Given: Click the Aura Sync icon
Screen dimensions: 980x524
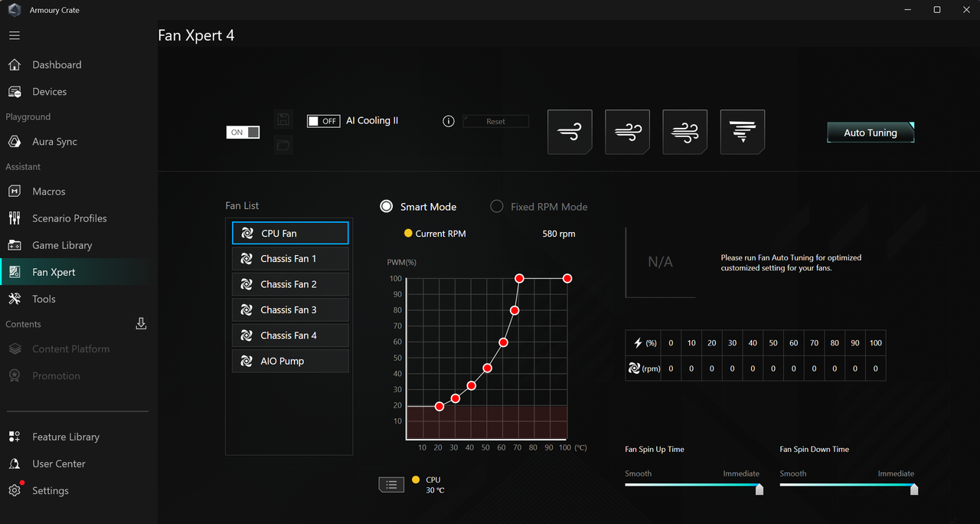Looking at the screenshot, I should click(x=15, y=142).
